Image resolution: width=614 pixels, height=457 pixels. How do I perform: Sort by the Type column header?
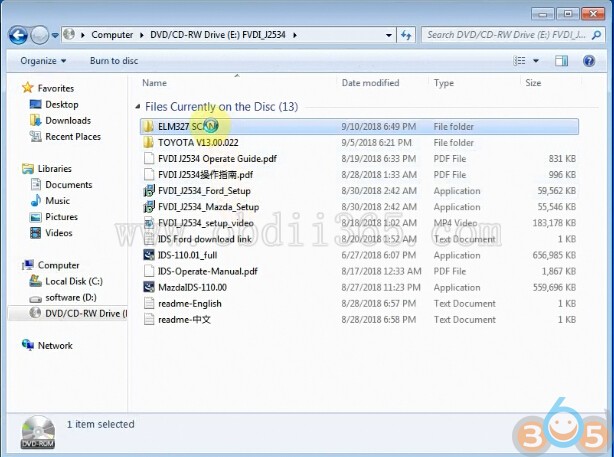[444, 83]
